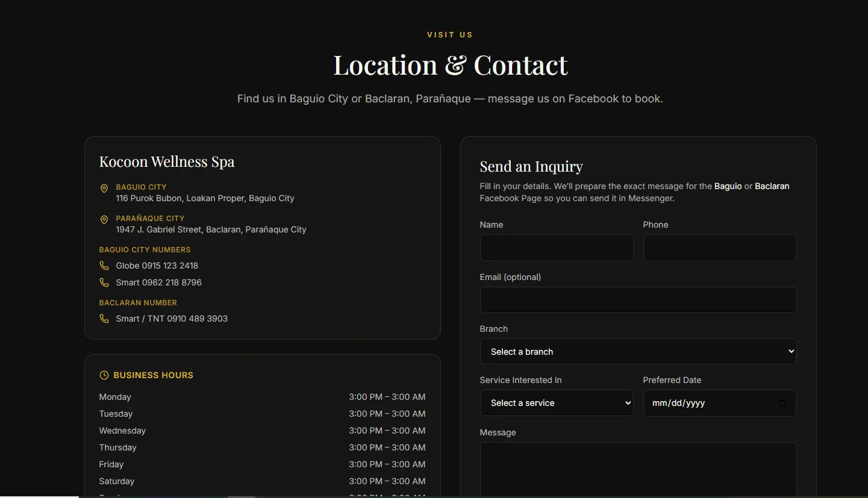This screenshot has width=868, height=498.
Task: Click the Email (optional) input field
Action: 638,300
